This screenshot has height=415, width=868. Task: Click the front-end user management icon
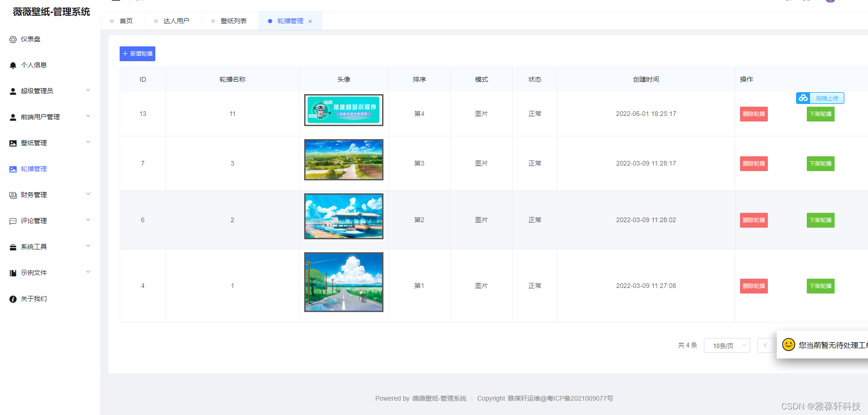pyautogui.click(x=13, y=117)
